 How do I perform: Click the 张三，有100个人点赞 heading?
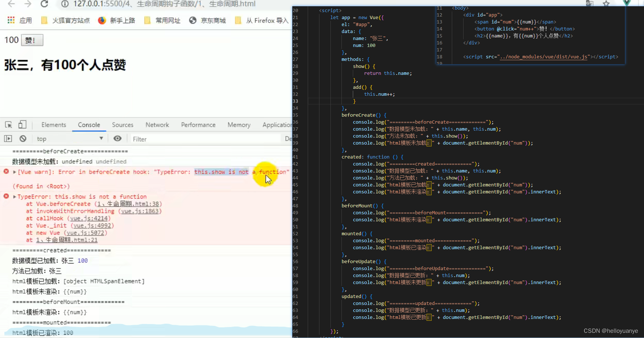(65, 65)
